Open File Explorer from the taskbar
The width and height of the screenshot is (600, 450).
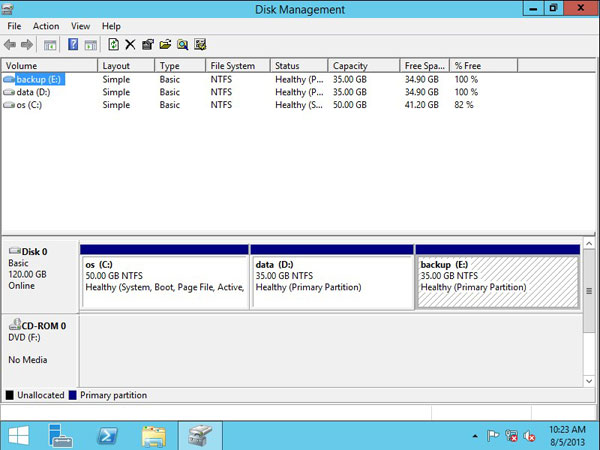(154, 436)
